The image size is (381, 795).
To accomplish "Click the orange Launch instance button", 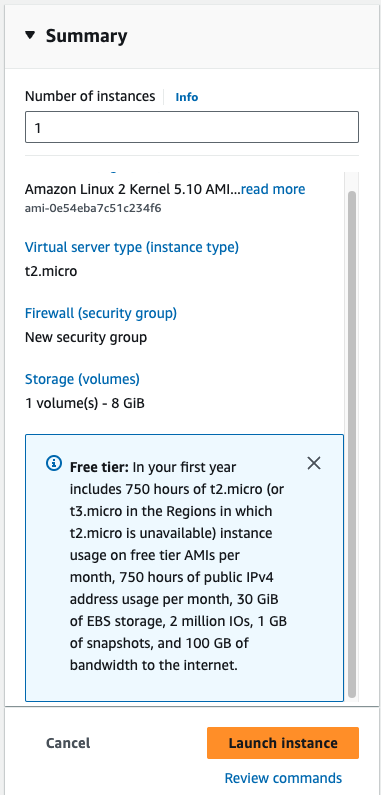I will [283, 743].
